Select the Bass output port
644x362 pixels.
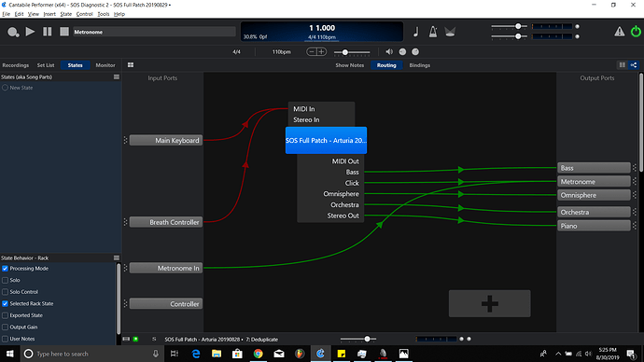[x=594, y=168]
